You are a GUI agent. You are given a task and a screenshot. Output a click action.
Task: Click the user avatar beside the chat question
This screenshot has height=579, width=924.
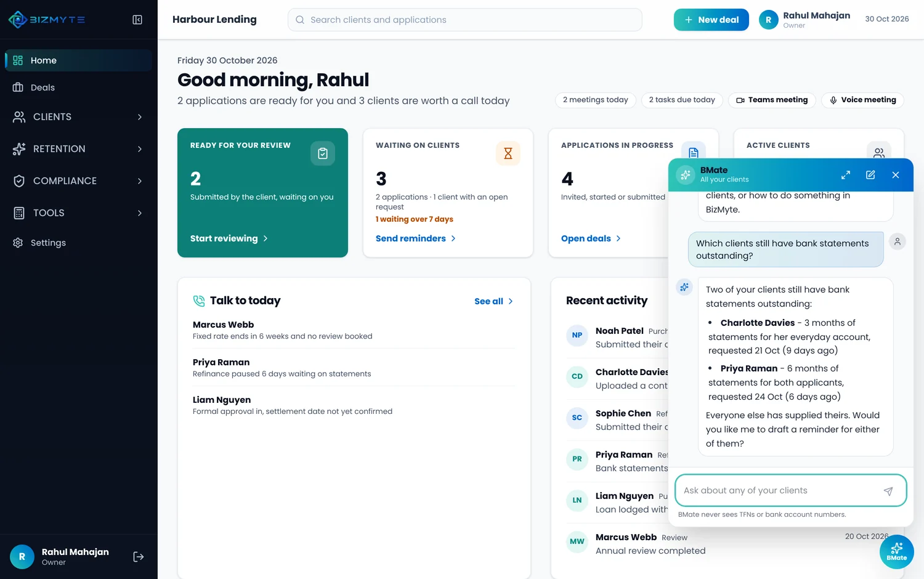click(x=898, y=241)
